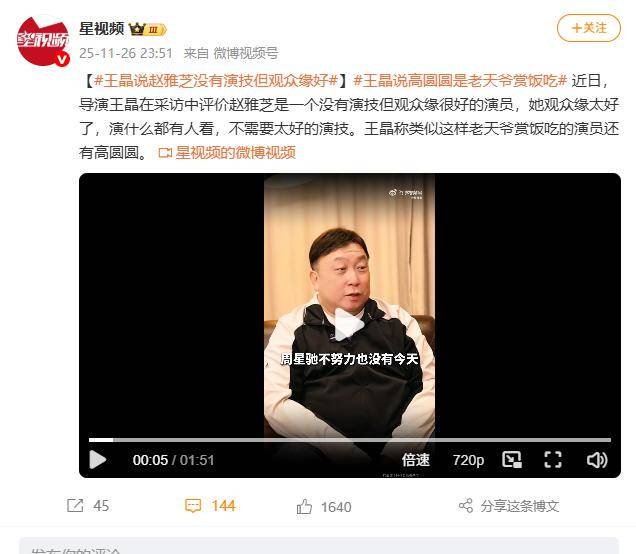This screenshot has height=554, width=636.
Task: Open the 720p quality selector
Action: 468,460
